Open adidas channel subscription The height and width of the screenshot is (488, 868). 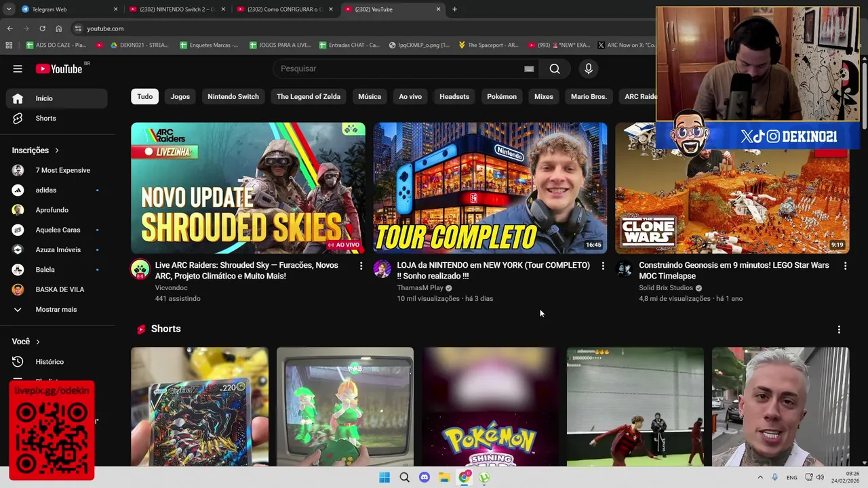click(x=57, y=190)
